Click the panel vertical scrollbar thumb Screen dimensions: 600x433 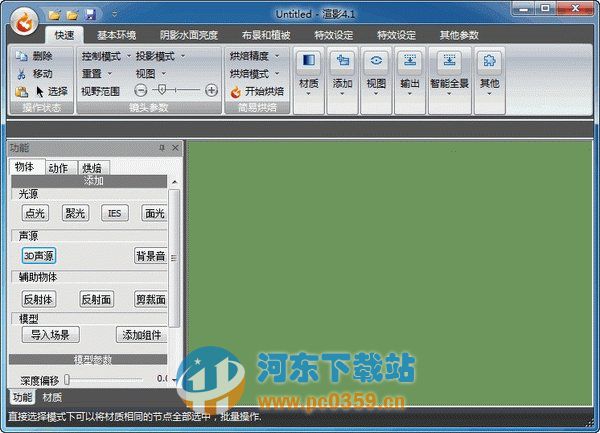click(x=174, y=258)
